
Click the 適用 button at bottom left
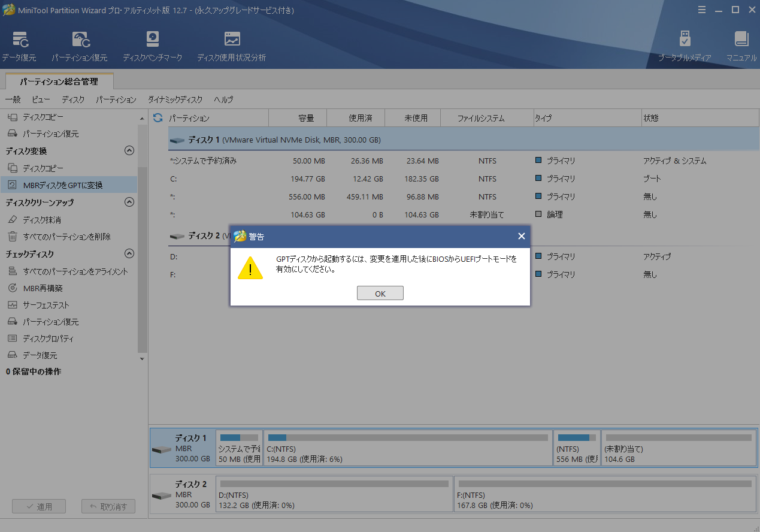coord(38,506)
